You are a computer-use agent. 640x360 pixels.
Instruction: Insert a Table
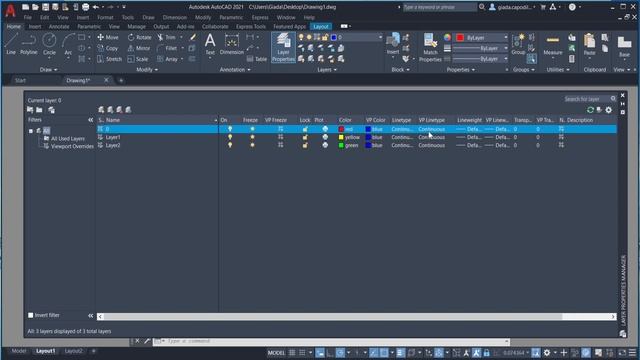point(257,59)
